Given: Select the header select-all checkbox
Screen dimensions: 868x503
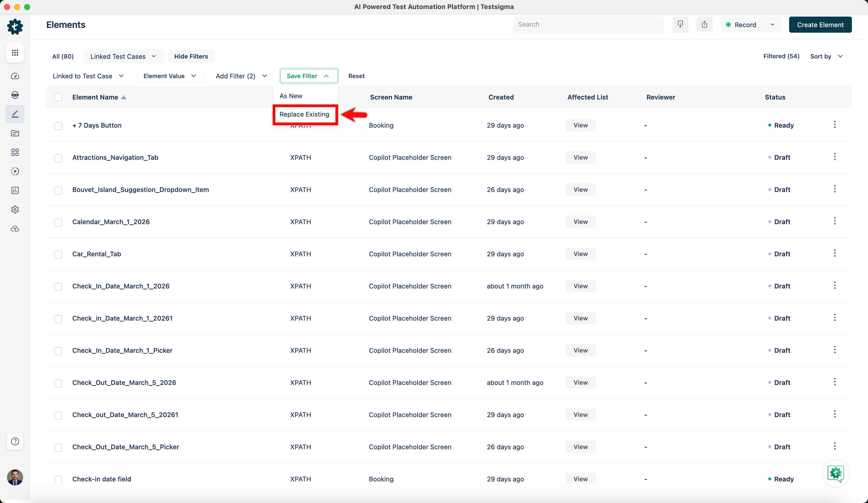Looking at the screenshot, I should pyautogui.click(x=58, y=97).
